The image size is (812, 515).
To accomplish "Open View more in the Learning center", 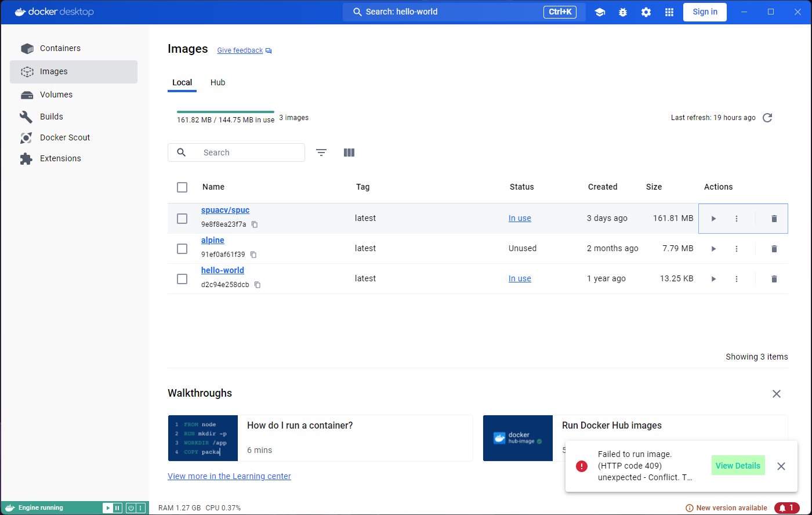I will (229, 476).
